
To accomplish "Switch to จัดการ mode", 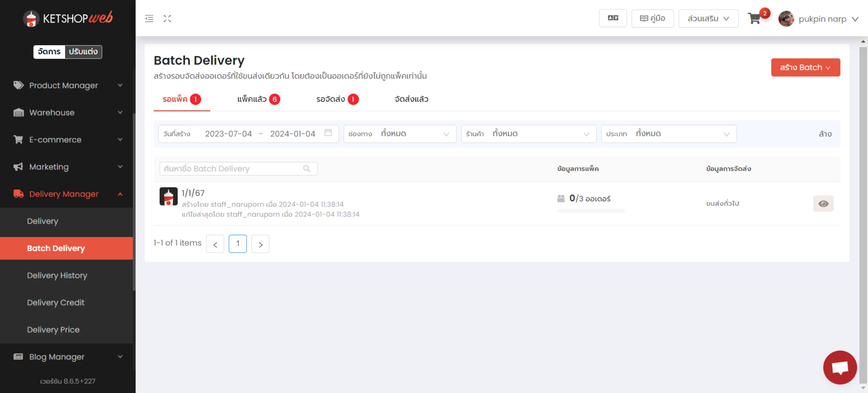I will click(49, 51).
